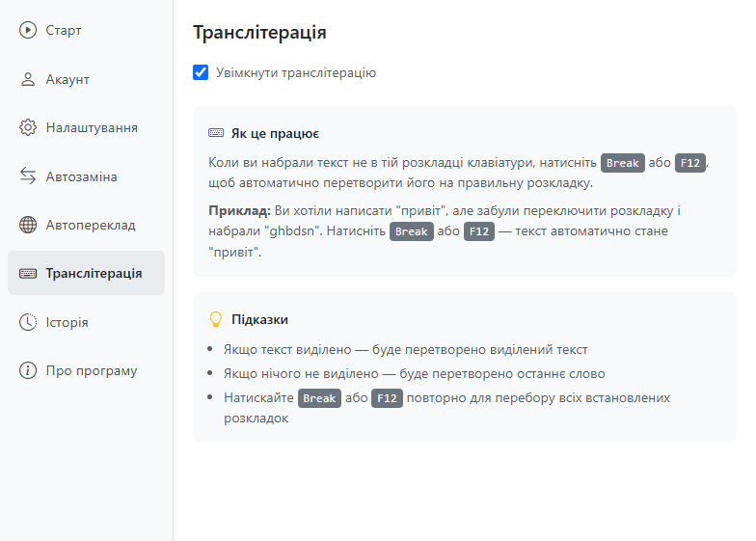Click the bold Приклад: label
756x541 pixels.
click(239, 210)
